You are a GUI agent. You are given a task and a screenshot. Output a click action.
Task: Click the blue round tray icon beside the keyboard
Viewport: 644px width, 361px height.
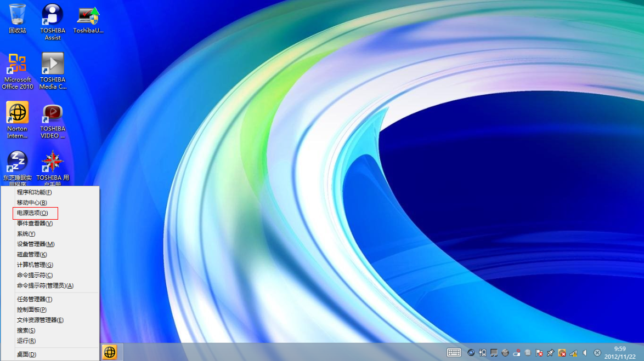coord(471,353)
